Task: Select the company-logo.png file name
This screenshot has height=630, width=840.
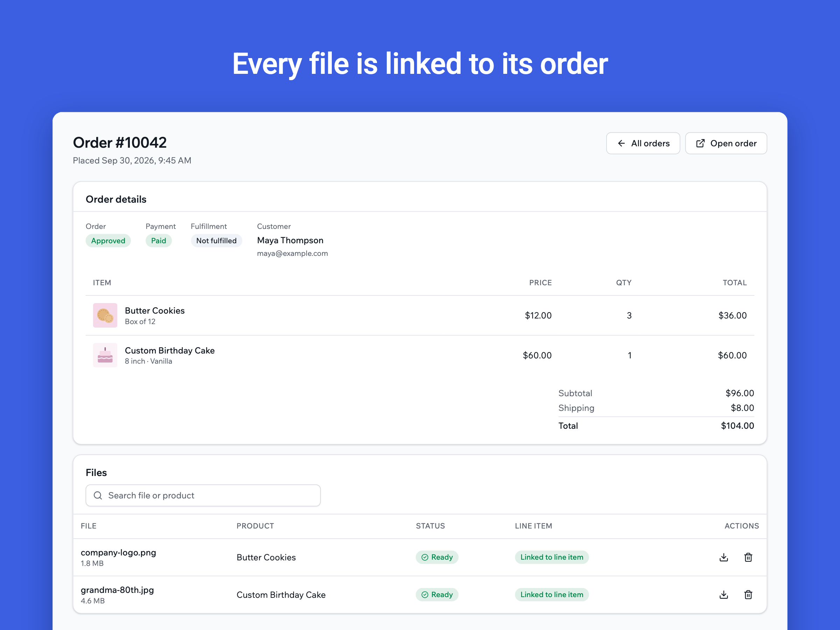Action: point(119,553)
